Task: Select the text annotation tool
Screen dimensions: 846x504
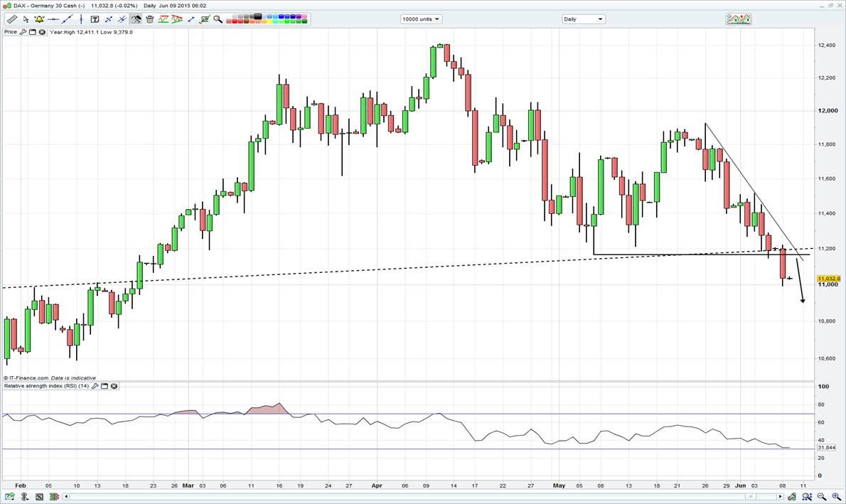Action: point(95,19)
